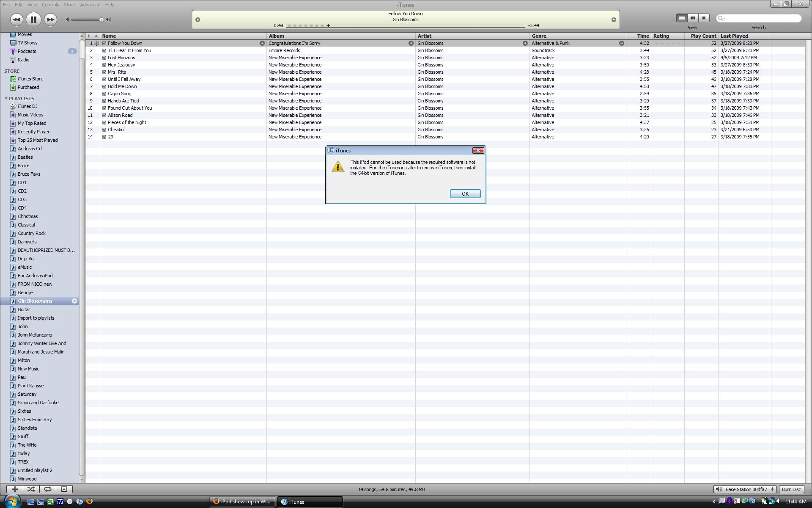Open the Base Station 00dfa7 speaker dropdown
Image resolution: width=812 pixels, height=508 pixels.
point(744,489)
